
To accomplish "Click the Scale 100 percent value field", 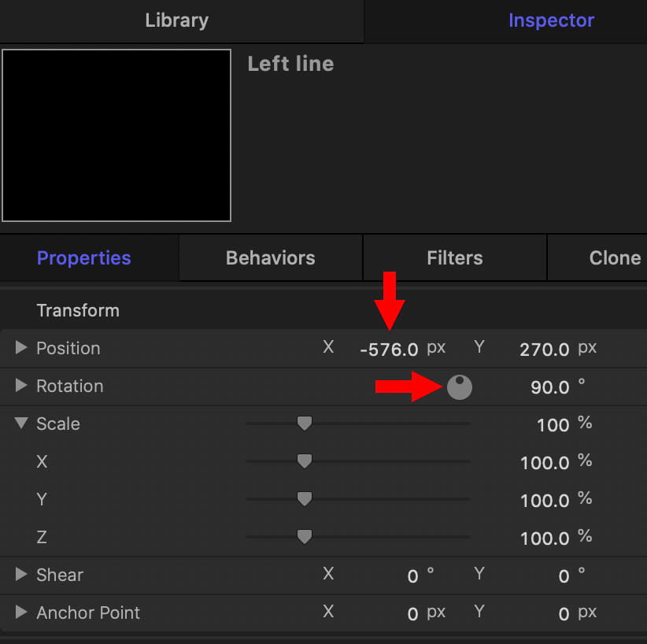I will pos(553,425).
